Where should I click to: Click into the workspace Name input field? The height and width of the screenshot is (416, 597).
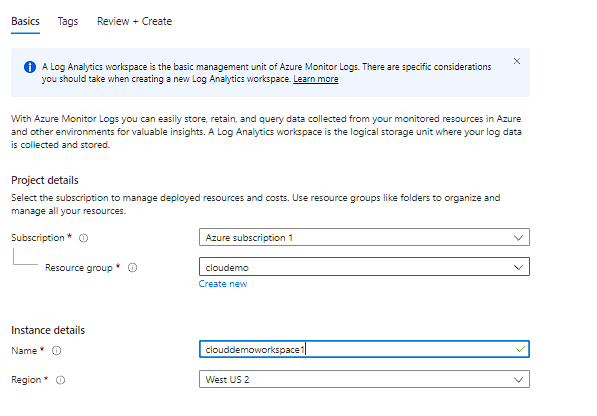pyautogui.click(x=364, y=349)
